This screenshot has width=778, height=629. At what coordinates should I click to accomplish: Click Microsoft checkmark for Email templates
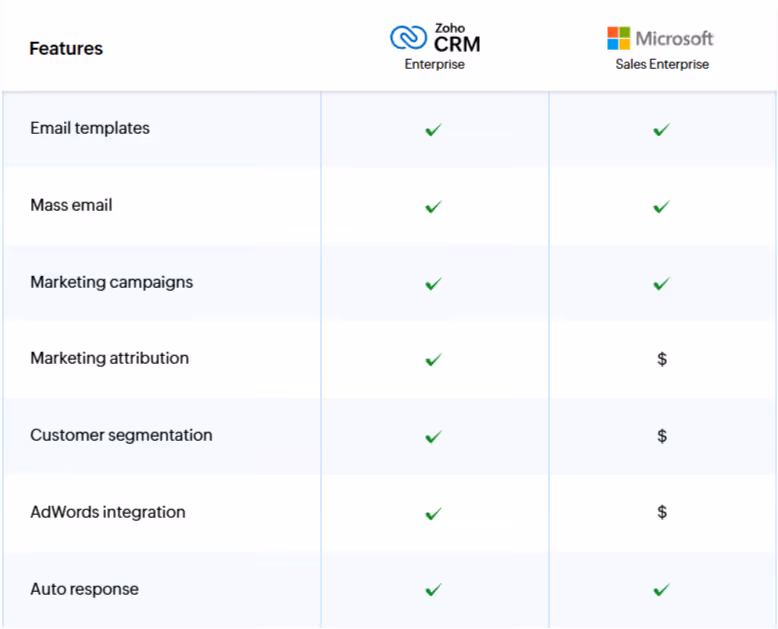[661, 130]
